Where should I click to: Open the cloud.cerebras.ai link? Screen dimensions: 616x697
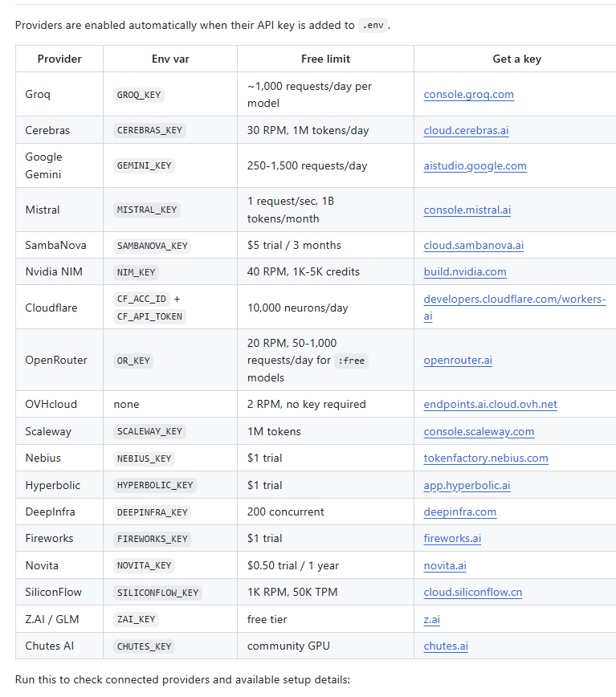(x=466, y=130)
